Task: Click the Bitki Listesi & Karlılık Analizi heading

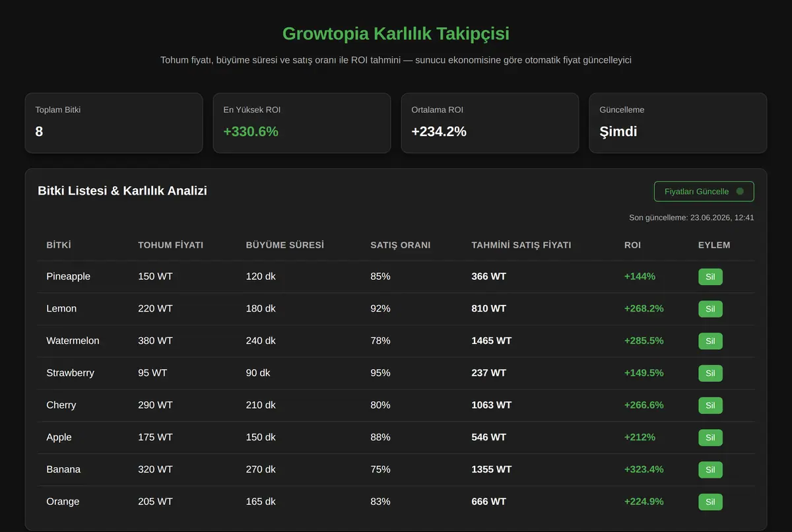Action: coord(123,191)
